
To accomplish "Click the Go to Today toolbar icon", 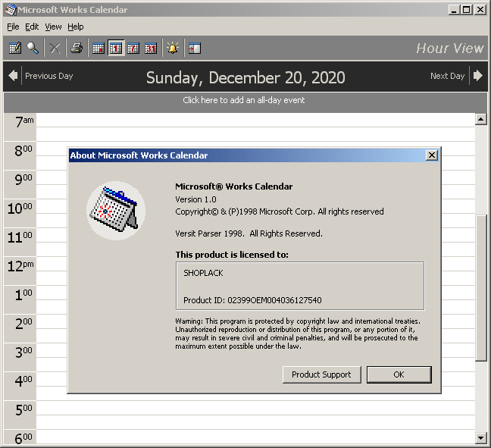I will coord(99,48).
